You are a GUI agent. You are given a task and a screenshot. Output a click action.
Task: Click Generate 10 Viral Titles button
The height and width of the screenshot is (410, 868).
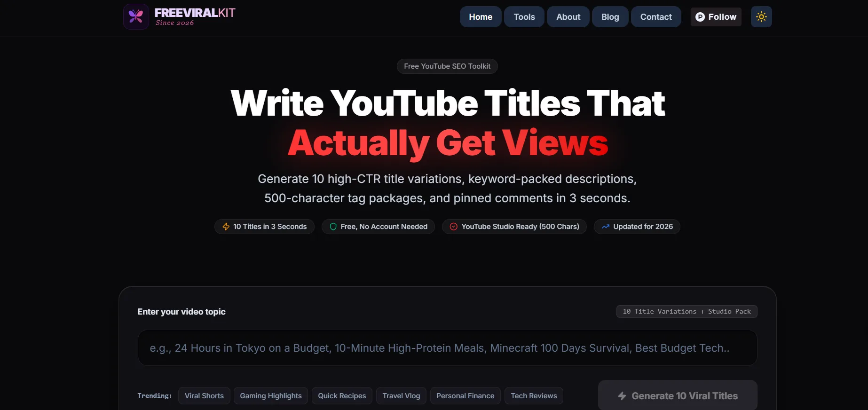[x=678, y=395]
